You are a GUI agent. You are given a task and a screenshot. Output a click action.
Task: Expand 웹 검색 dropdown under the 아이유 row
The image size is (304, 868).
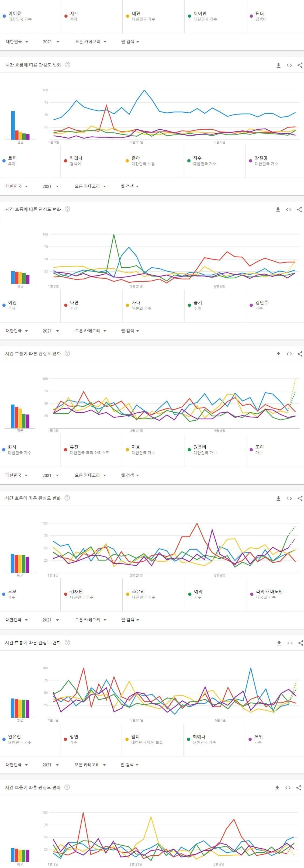pos(130,42)
